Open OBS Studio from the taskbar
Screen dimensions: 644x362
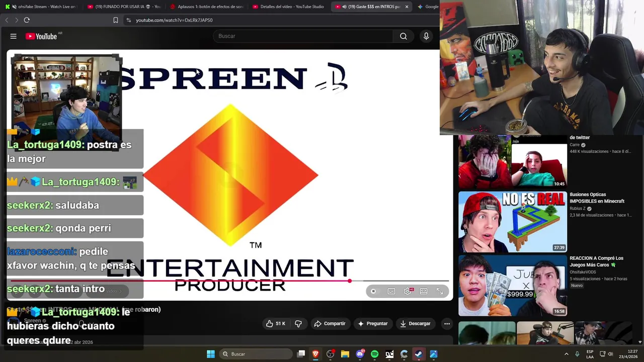pyautogui.click(x=331, y=354)
